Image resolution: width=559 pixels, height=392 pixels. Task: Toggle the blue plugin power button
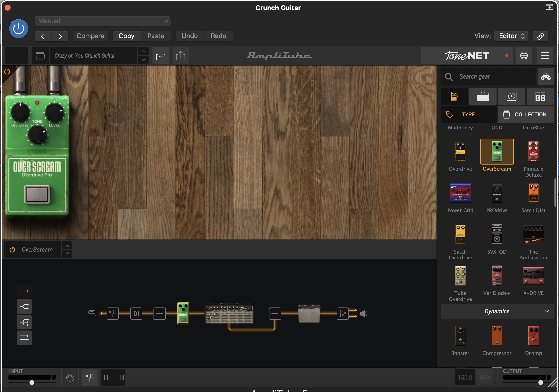pyautogui.click(x=18, y=29)
